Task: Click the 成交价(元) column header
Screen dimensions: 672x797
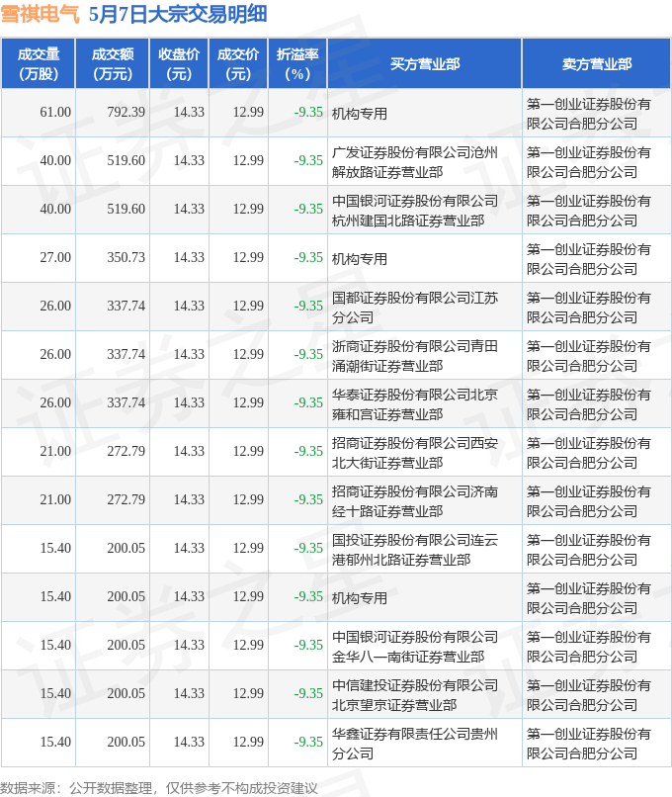Action: point(238,64)
